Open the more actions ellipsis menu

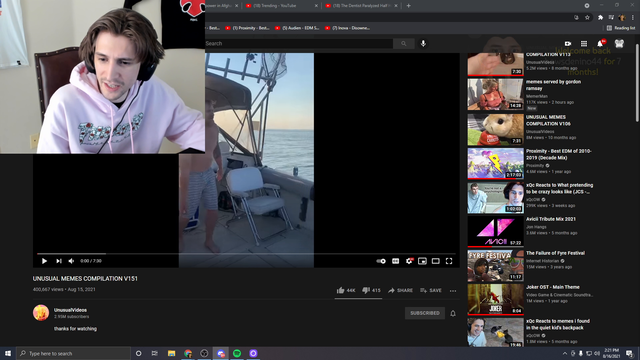[453, 291]
